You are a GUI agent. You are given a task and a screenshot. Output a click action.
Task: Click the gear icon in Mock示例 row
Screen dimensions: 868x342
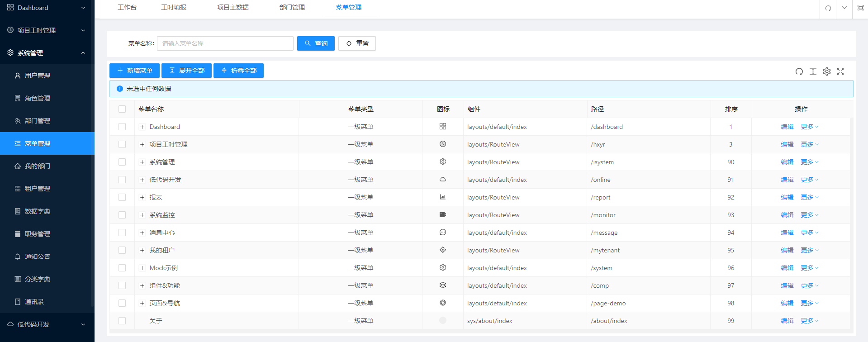click(443, 268)
